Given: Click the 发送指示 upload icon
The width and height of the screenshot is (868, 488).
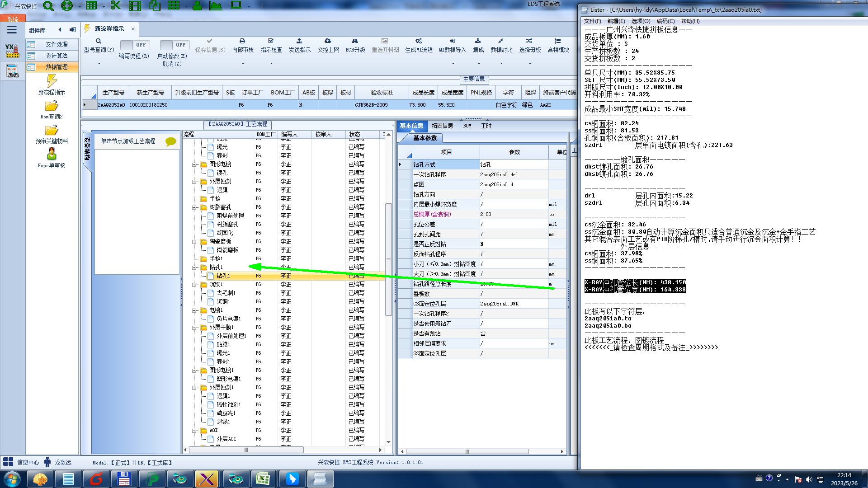Looking at the screenshot, I should pos(299,41).
